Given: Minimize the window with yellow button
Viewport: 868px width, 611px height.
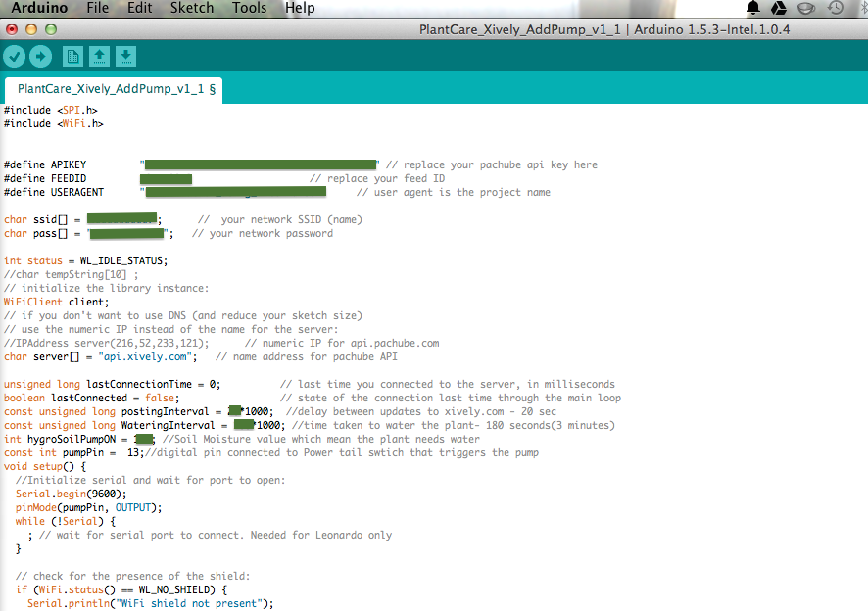Looking at the screenshot, I should pyautogui.click(x=31, y=29).
